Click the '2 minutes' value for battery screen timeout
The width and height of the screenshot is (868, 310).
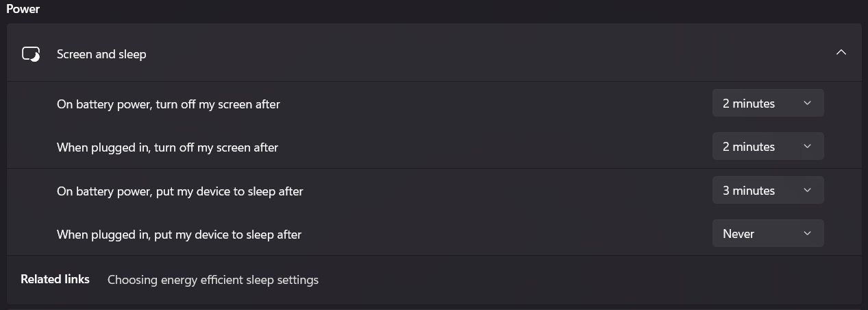[749, 104]
